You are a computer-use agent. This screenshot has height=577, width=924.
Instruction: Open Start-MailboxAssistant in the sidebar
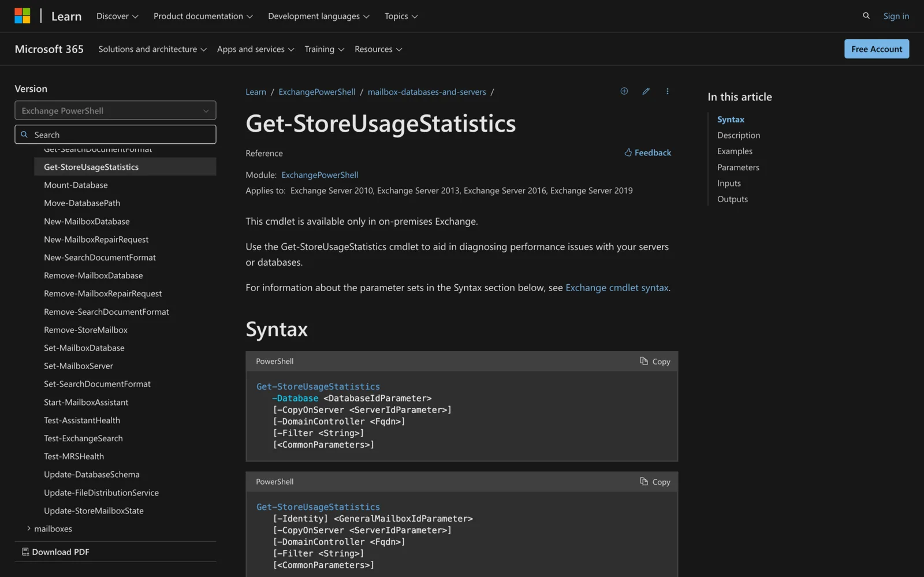point(86,402)
